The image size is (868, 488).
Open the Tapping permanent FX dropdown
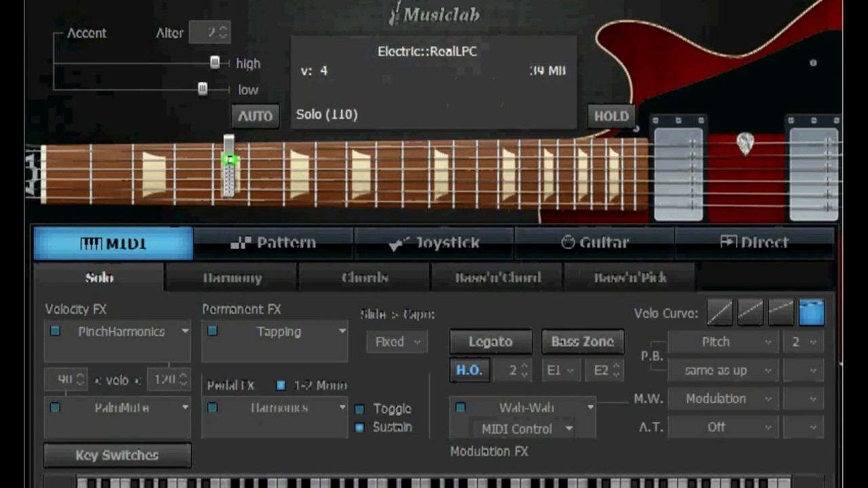click(342, 331)
